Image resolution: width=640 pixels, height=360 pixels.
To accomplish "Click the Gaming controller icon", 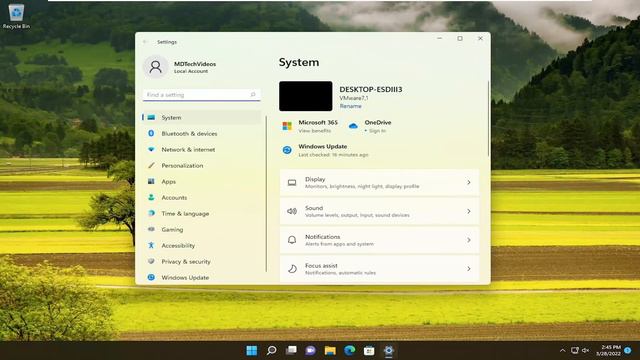I will tap(151, 229).
